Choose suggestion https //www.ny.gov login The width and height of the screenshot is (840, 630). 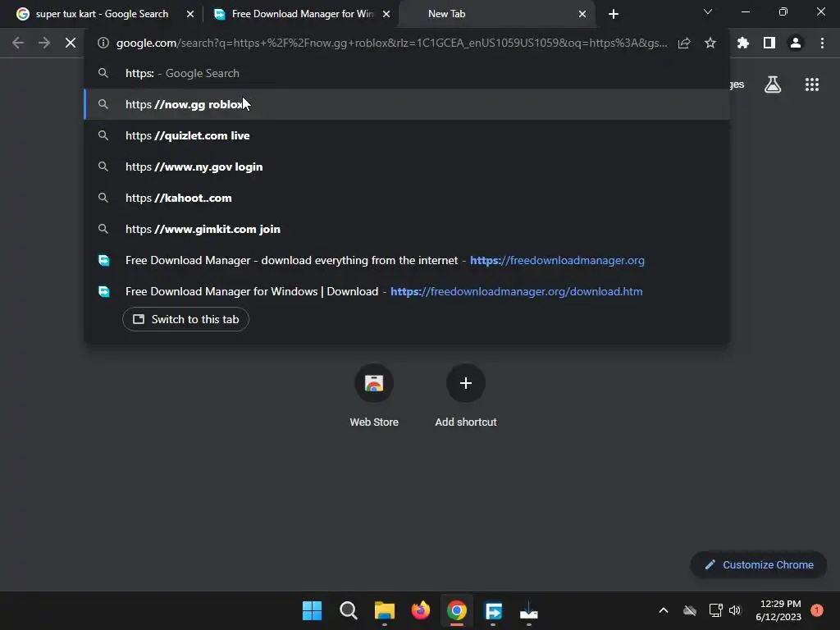click(407, 167)
